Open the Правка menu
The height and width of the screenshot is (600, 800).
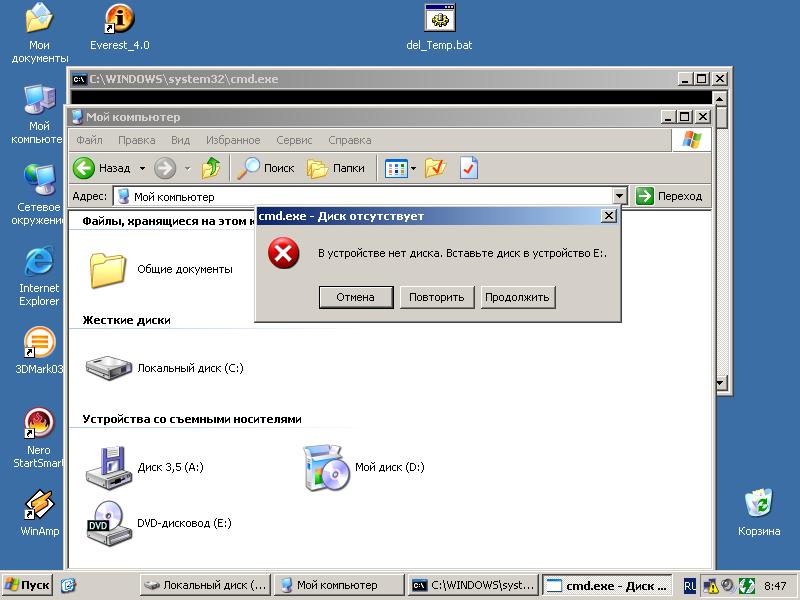[x=137, y=140]
